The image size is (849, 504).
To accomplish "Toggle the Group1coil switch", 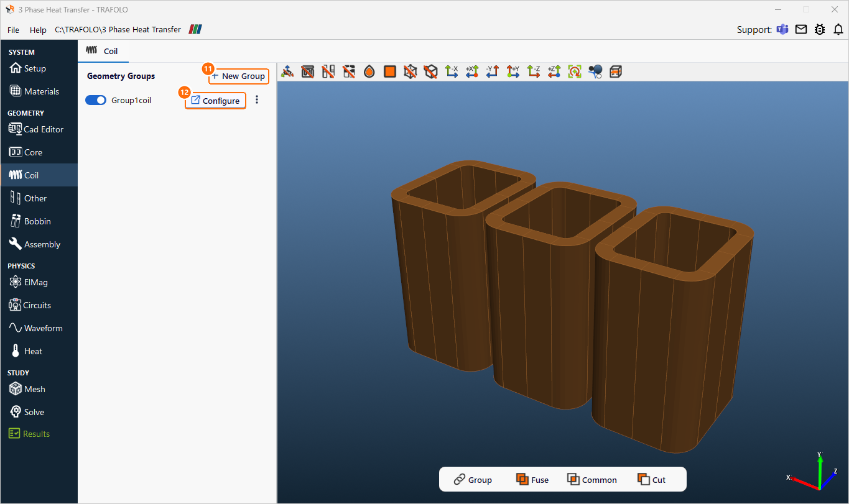I will (96, 100).
